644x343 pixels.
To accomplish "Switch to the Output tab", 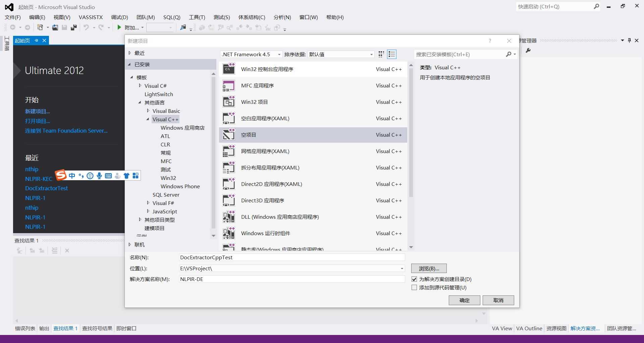I will 44,329.
